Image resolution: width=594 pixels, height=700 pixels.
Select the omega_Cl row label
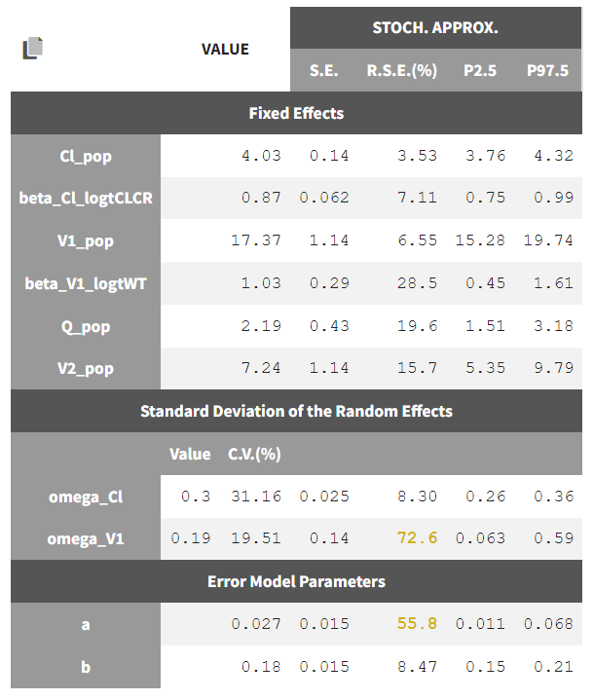click(x=86, y=497)
